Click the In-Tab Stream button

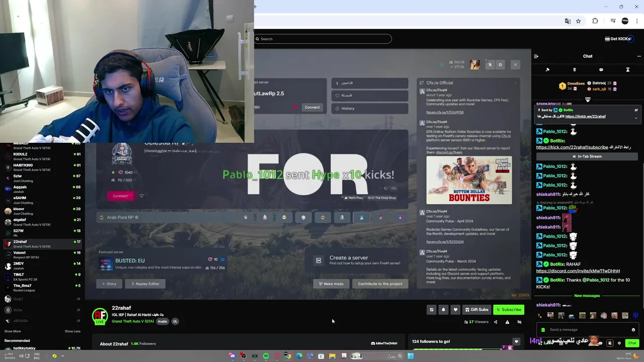pyautogui.click(x=587, y=156)
